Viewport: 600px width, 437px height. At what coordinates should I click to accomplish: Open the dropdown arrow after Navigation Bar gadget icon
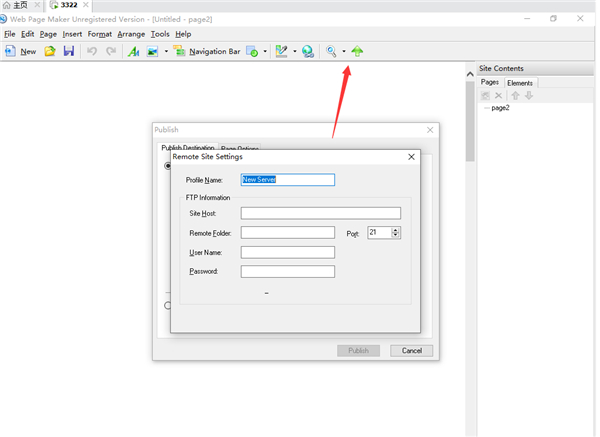coord(265,51)
